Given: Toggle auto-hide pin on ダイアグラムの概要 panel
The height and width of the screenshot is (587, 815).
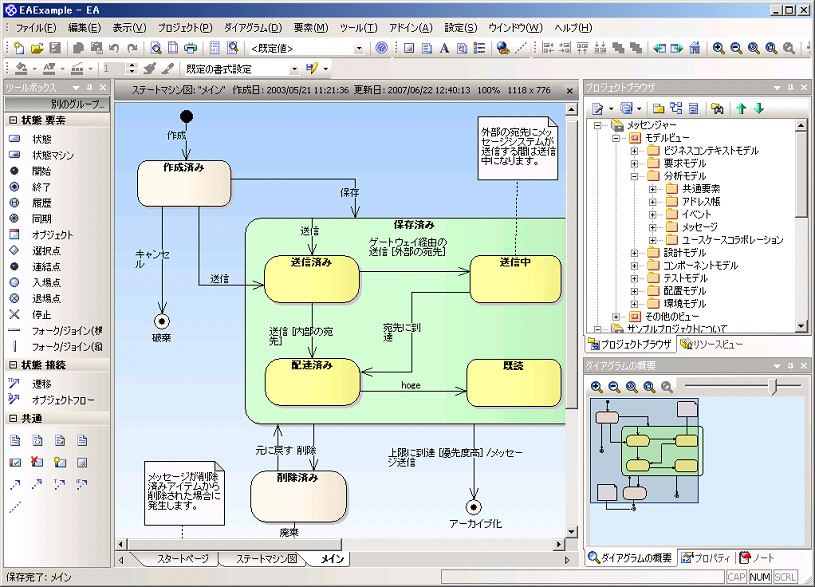Looking at the screenshot, I should pos(791,366).
